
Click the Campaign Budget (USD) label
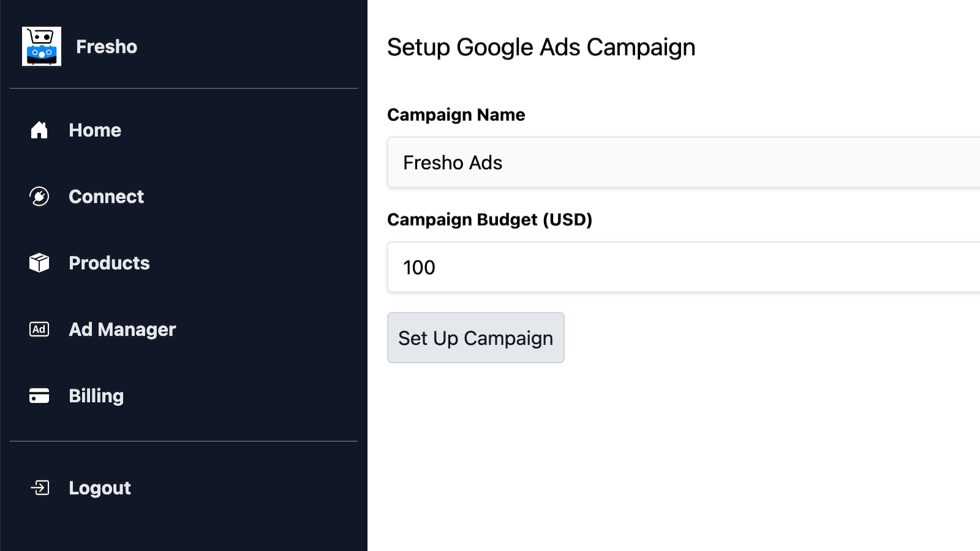pos(490,219)
